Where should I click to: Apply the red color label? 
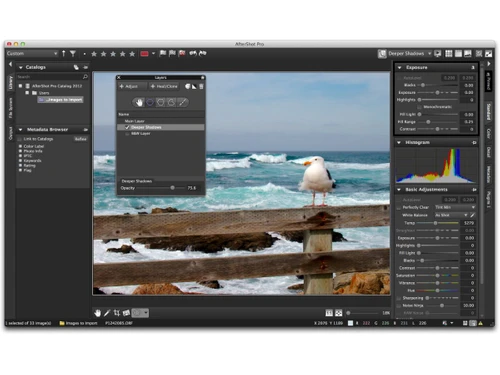[144, 54]
